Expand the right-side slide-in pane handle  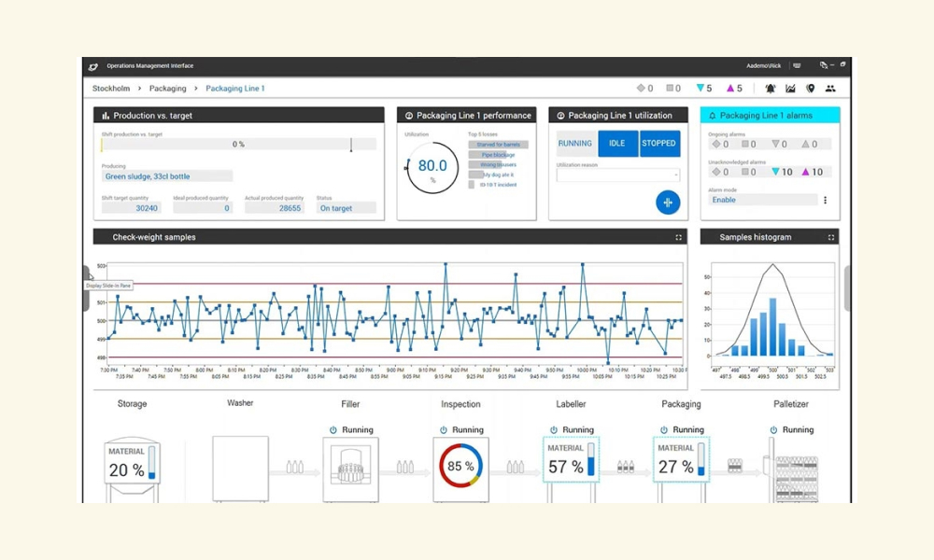[848, 289]
